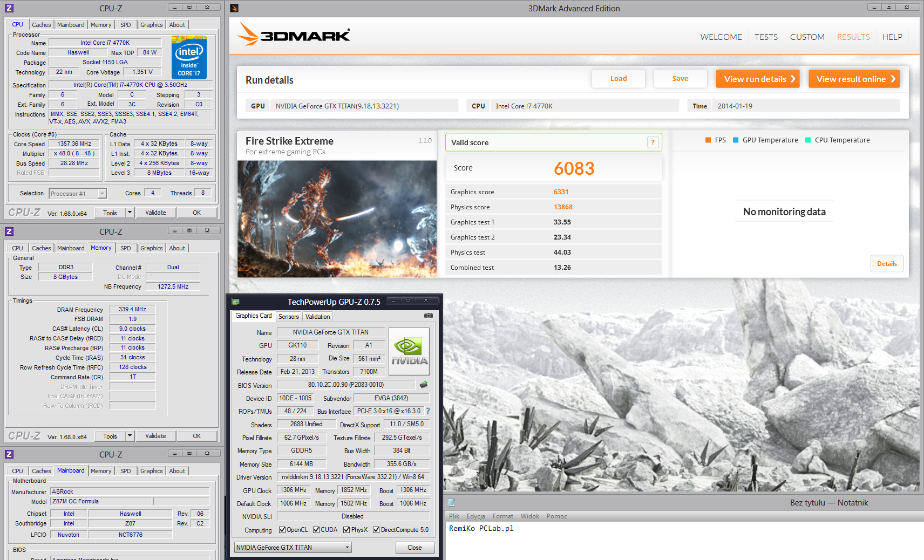
Task: Open Tools dropdown arrow in top CPU-Z window
Action: (130, 213)
